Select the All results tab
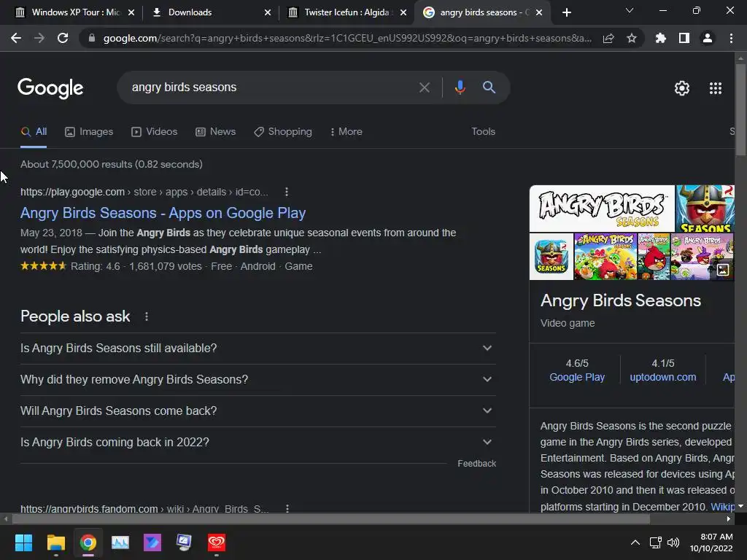The height and width of the screenshot is (560, 747). 34,132
